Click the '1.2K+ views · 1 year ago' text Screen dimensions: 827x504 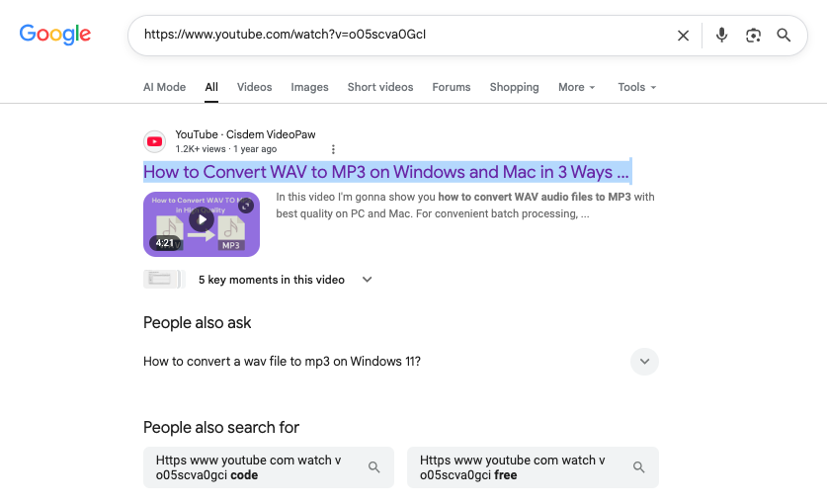point(225,149)
